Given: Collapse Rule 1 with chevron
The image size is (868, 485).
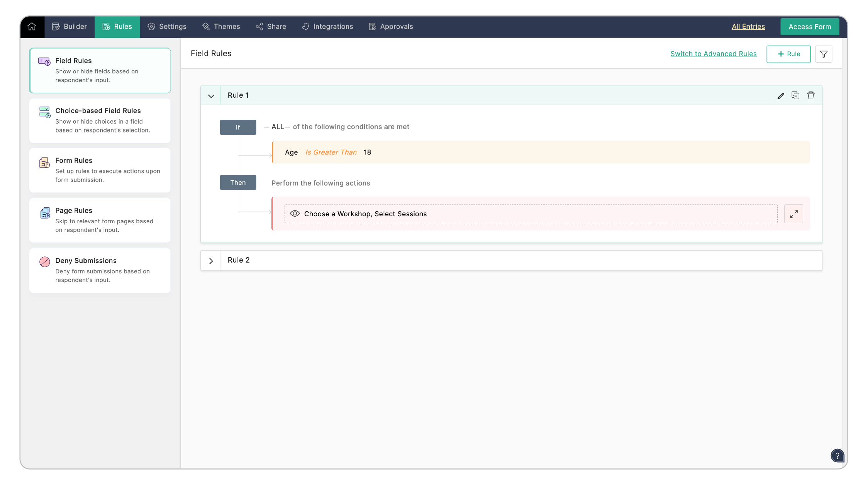Looking at the screenshot, I should click(211, 96).
